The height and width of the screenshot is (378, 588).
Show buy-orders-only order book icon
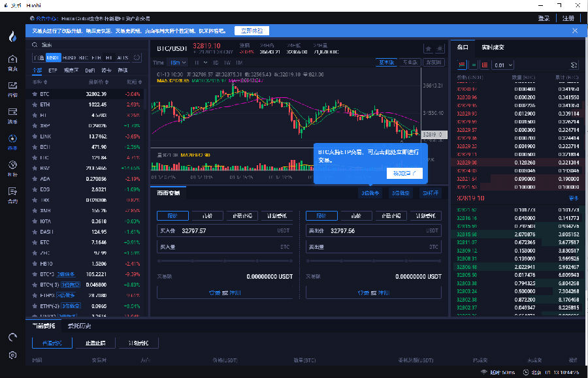[474, 65]
